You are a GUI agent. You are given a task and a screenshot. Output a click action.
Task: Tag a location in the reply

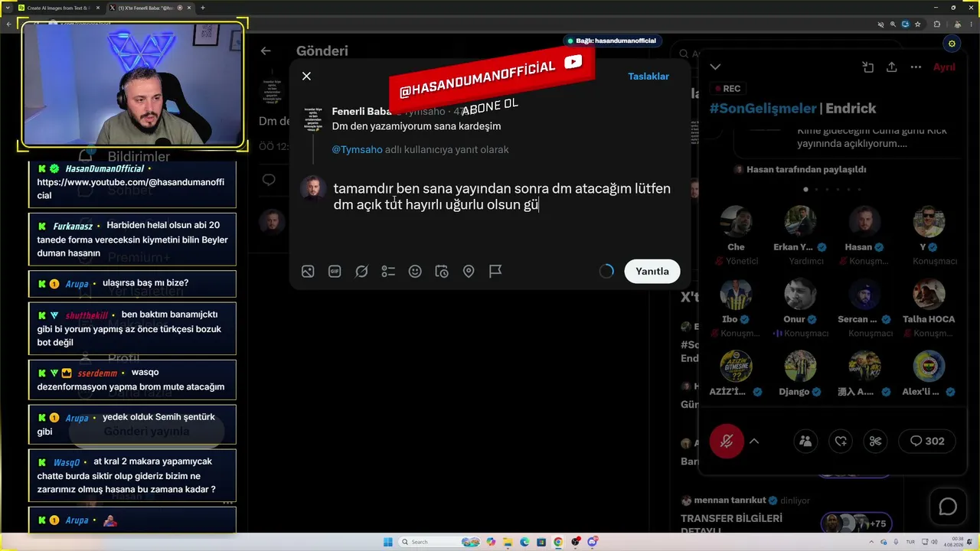[x=469, y=271]
